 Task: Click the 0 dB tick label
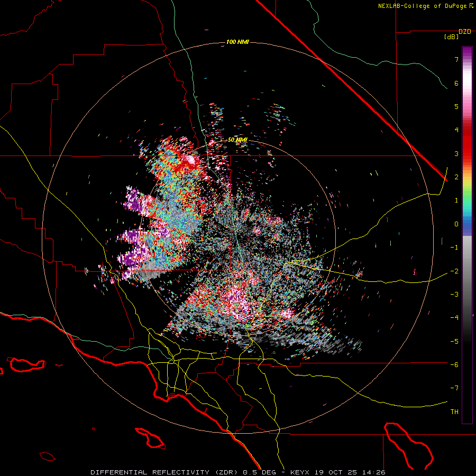coord(456,224)
